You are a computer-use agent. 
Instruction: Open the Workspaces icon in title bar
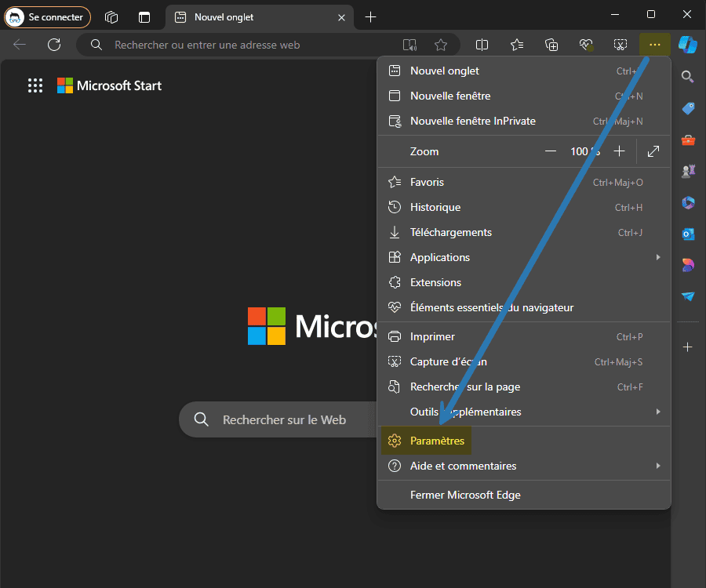111,17
